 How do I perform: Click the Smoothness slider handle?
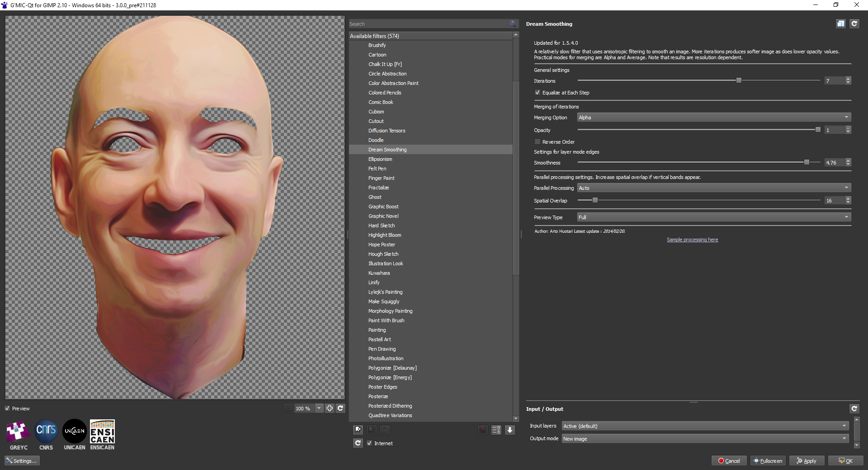807,162
